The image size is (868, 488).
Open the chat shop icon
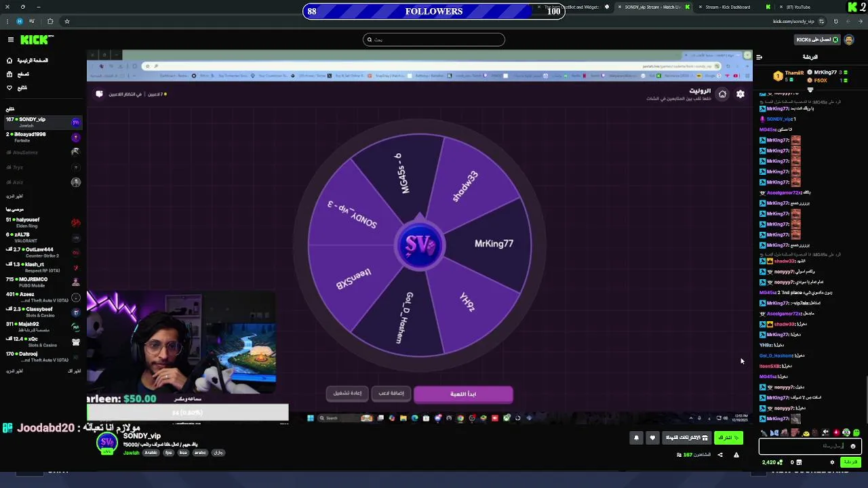coord(800,462)
